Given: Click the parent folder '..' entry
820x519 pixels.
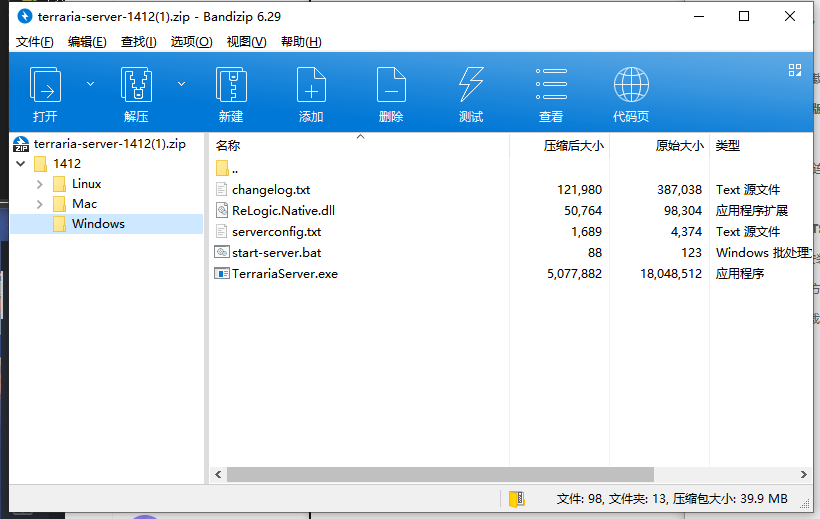Looking at the screenshot, I should pos(235,169).
